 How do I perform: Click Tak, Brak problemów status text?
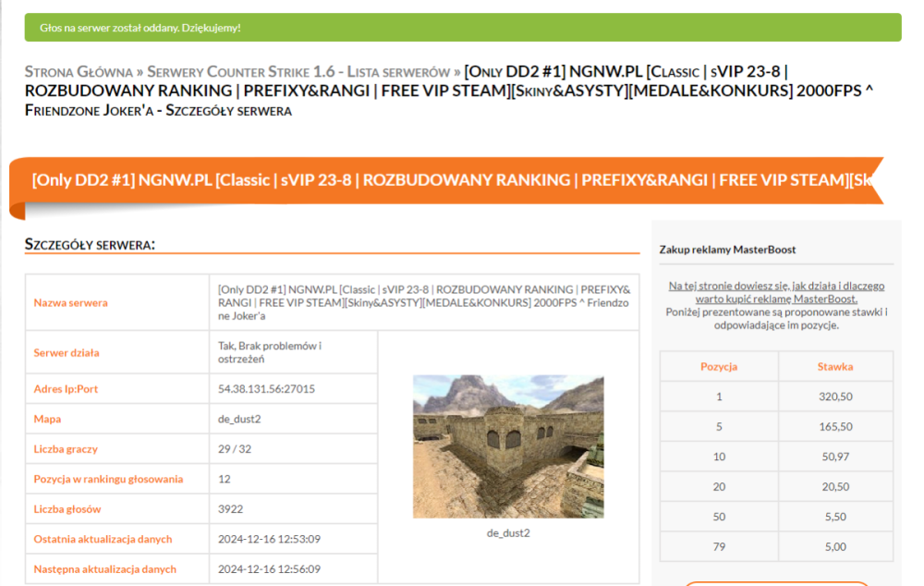click(269, 352)
